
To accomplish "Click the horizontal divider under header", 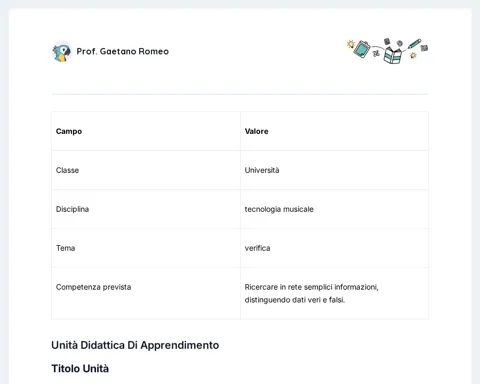I will click(240, 94).
